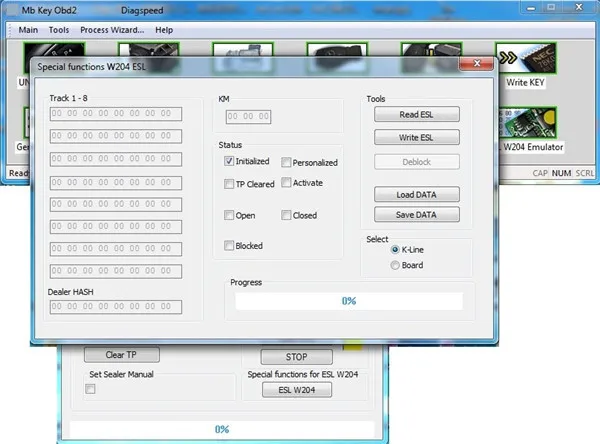Click the SCRL status bar indicator
The image size is (600, 444).
[x=585, y=173]
